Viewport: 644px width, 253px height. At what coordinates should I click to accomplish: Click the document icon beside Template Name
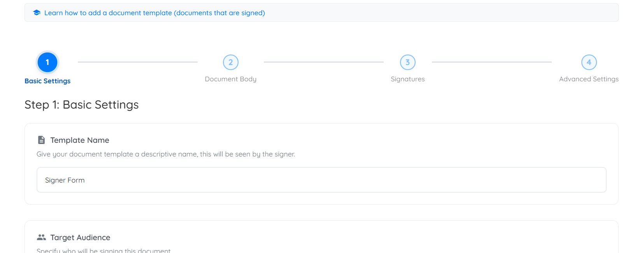[41, 140]
